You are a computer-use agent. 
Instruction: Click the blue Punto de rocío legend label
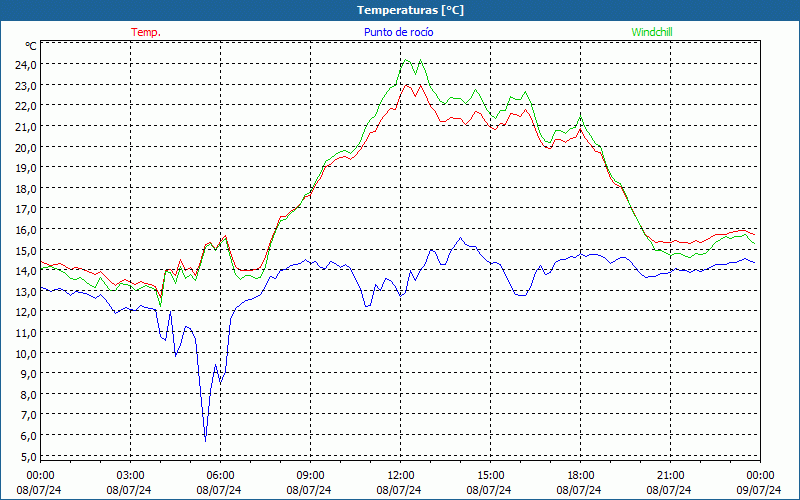(x=399, y=32)
